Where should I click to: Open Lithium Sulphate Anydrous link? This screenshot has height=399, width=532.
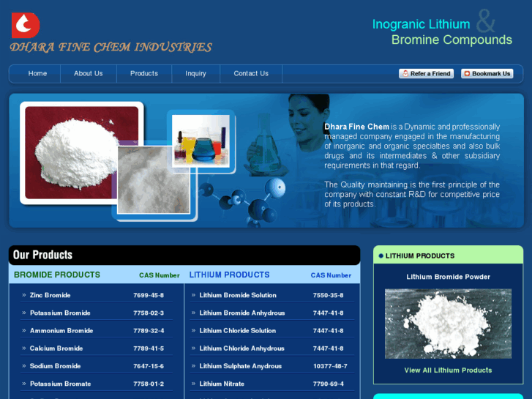pyautogui.click(x=241, y=366)
